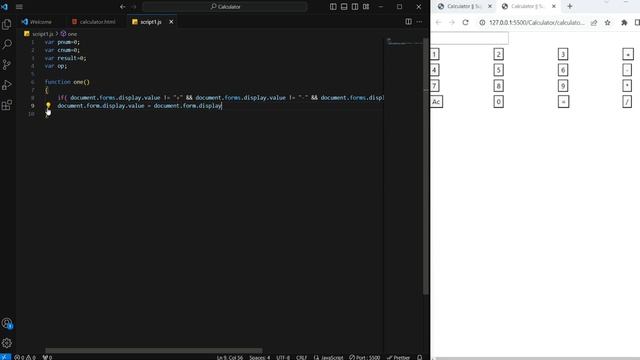Open the Source Control view

tap(7, 64)
